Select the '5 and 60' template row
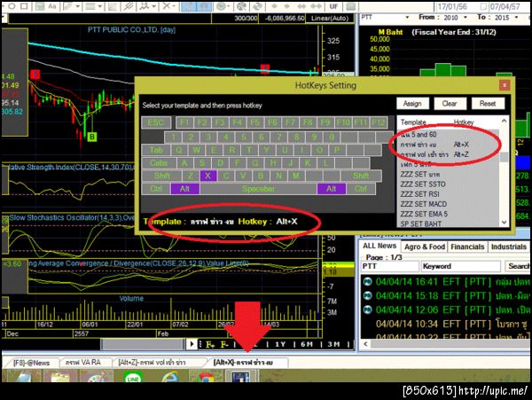The image size is (532, 400). tap(448, 135)
